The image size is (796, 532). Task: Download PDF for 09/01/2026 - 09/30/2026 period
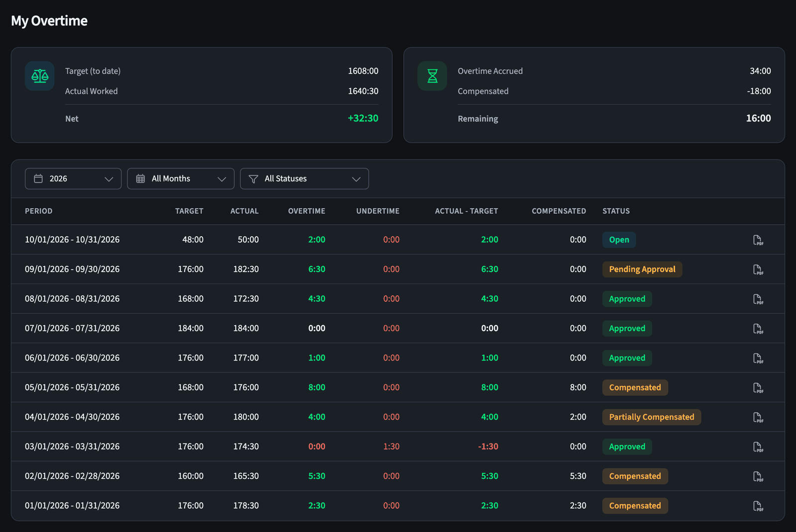758,269
